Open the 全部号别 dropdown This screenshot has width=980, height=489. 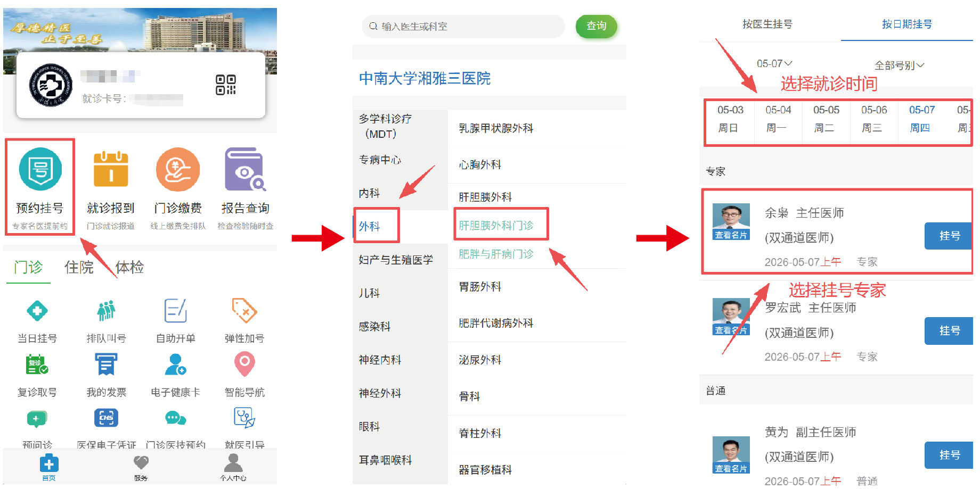900,65
